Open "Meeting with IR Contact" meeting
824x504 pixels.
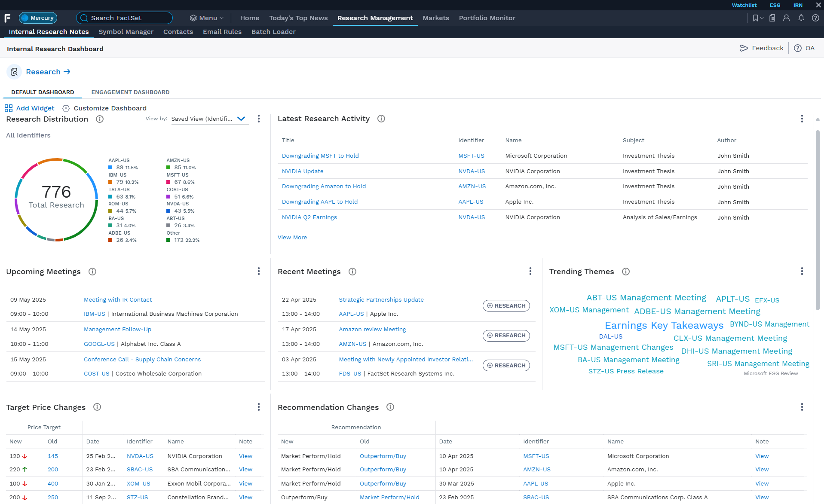coord(118,300)
